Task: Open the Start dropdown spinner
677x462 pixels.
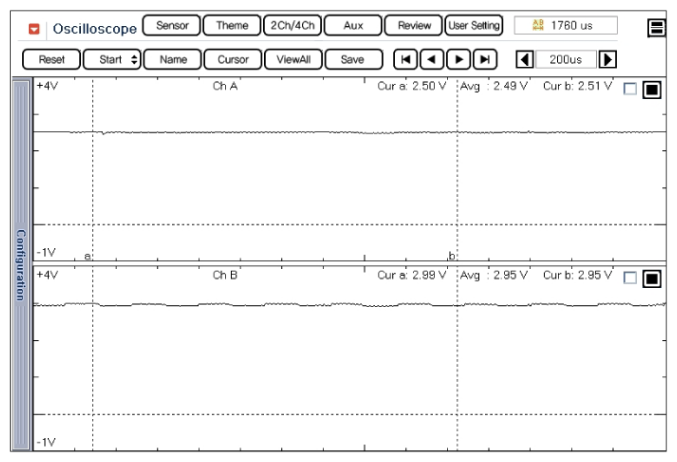Action: (x=112, y=60)
